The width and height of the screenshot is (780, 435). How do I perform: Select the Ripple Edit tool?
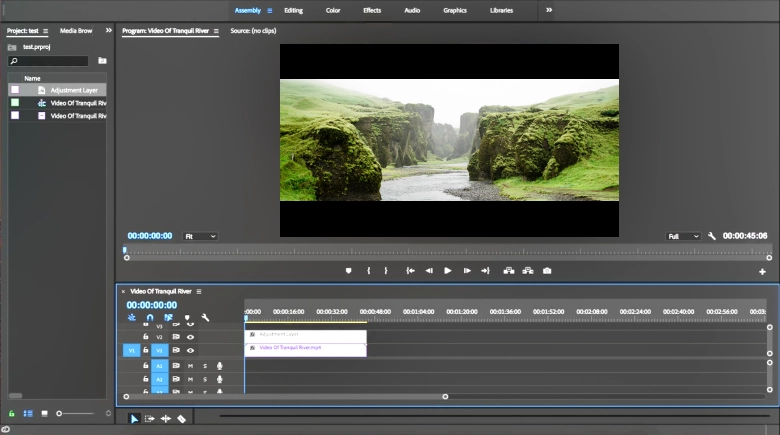(x=166, y=419)
